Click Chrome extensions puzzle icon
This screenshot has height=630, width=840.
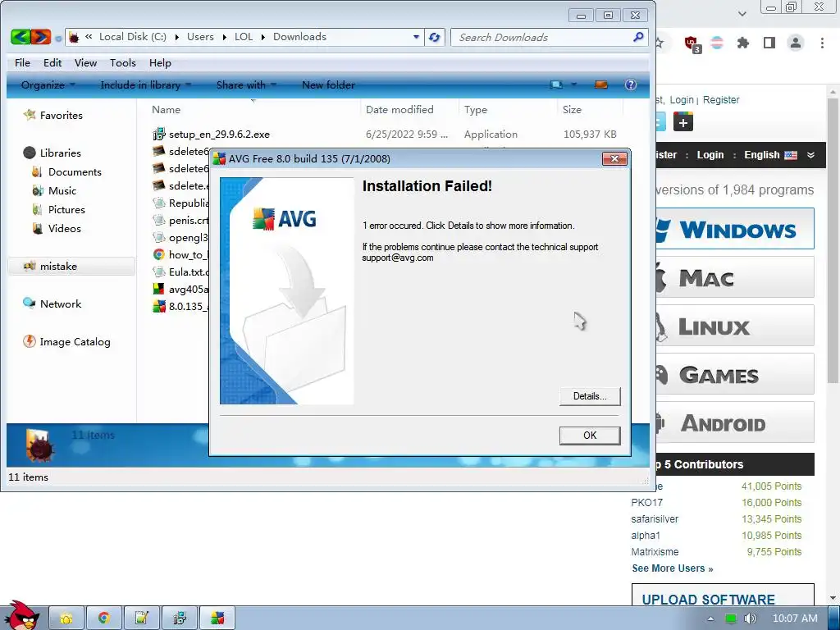tap(742, 43)
